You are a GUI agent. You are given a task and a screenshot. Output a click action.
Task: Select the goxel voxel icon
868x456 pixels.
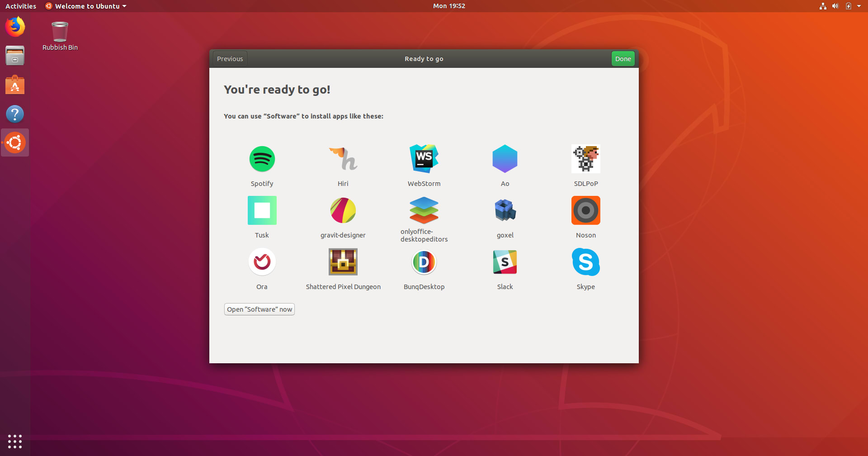tap(505, 210)
